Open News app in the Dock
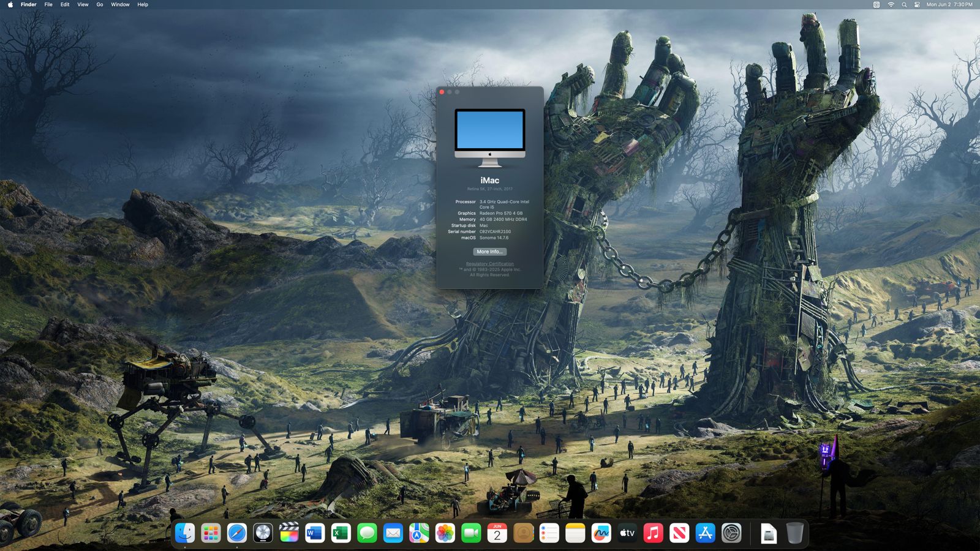Image resolution: width=980 pixels, height=551 pixels. click(x=679, y=533)
